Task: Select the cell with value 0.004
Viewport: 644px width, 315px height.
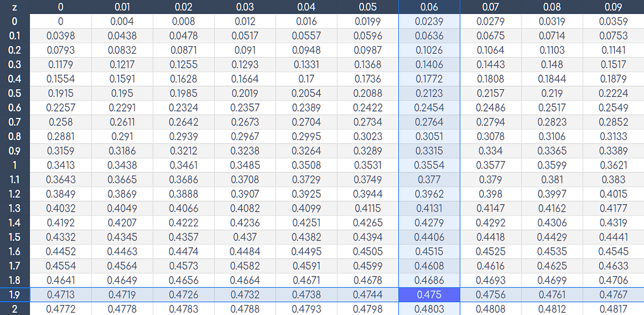Action: pos(122,22)
